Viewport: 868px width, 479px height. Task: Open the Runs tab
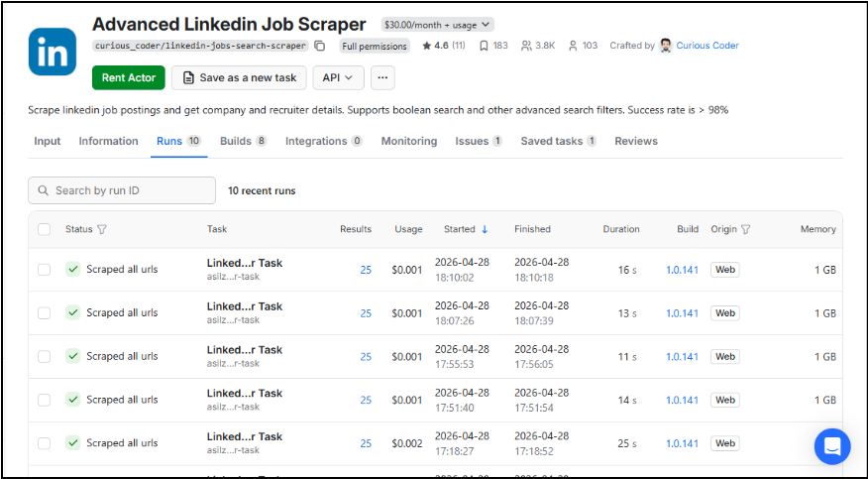(x=178, y=141)
